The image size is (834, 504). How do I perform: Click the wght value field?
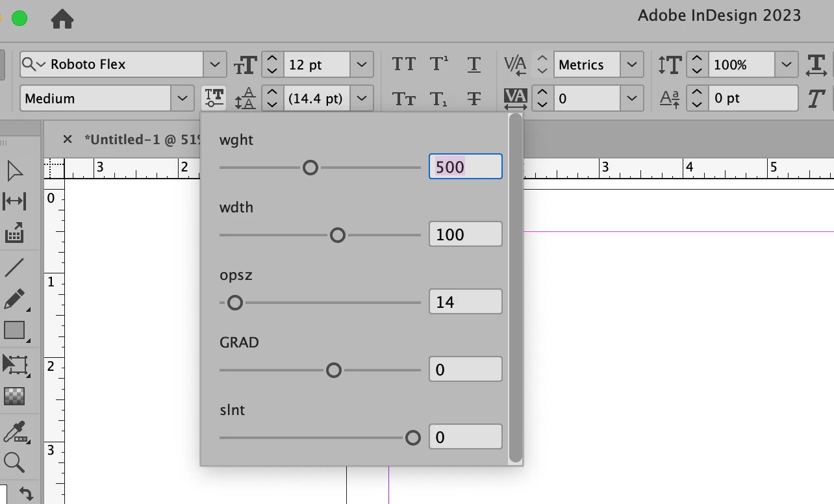pos(466,166)
